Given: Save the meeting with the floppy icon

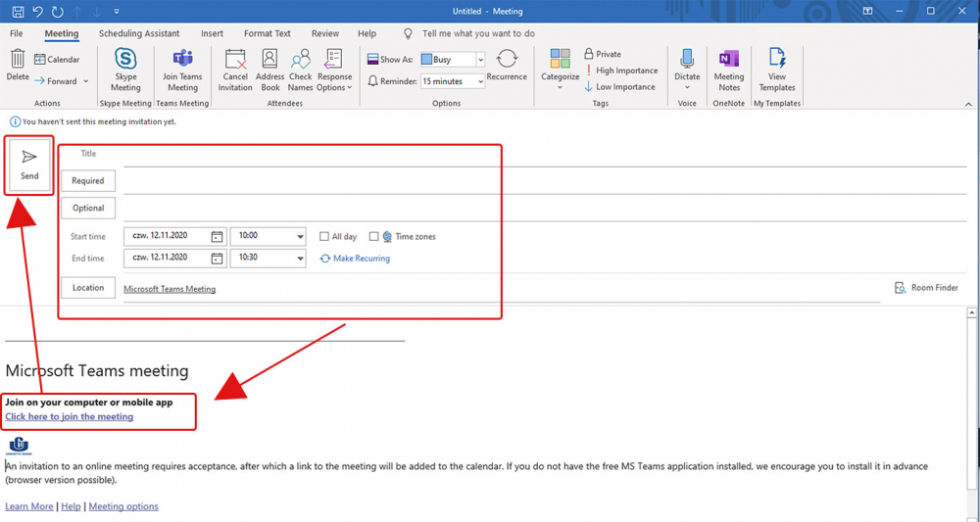Looking at the screenshot, I should [x=18, y=11].
